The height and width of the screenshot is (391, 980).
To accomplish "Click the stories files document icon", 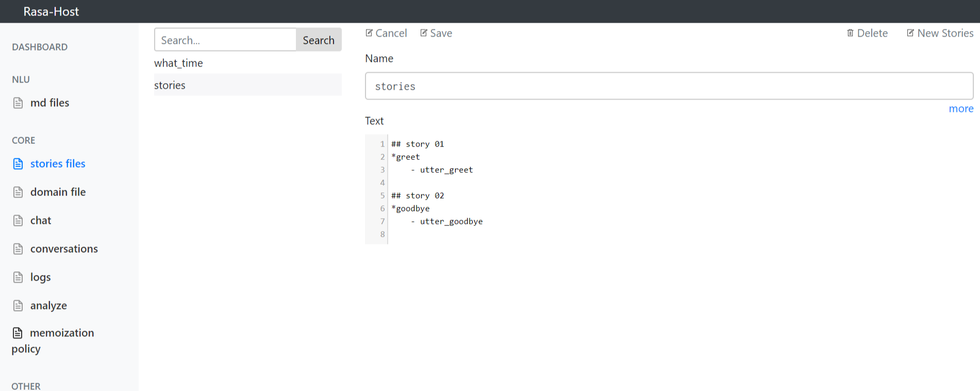I will point(18,164).
